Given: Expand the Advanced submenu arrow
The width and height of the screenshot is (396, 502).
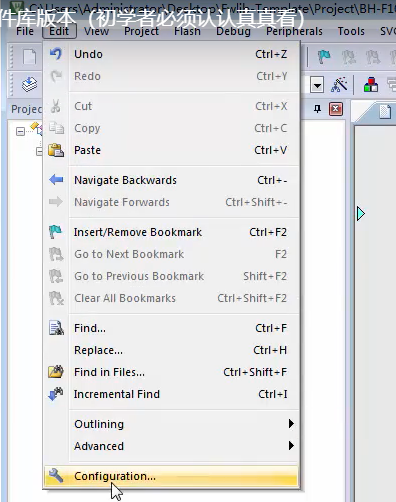Looking at the screenshot, I should pyautogui.click(x=291, y=446).
